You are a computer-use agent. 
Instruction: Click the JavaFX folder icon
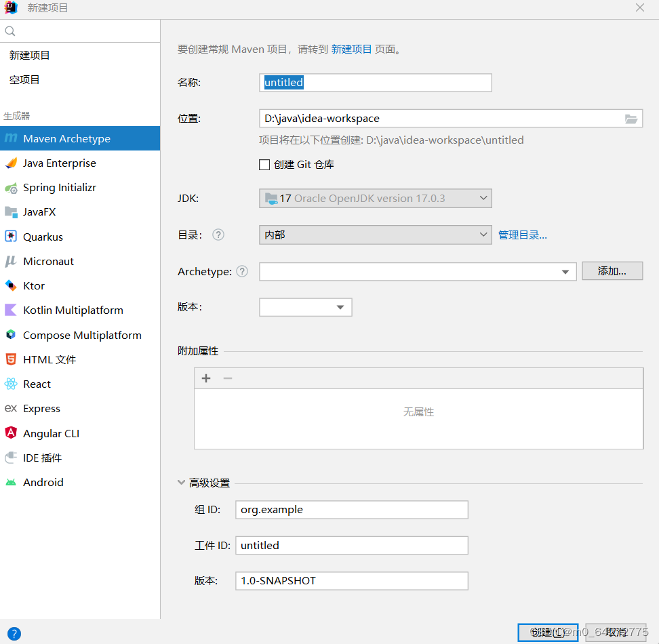point(11,212)
